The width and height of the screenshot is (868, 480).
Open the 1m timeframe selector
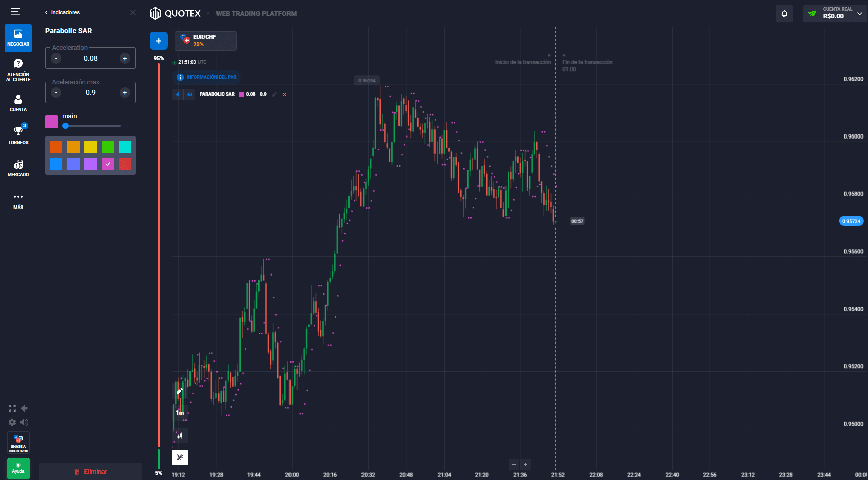(x=180, y=413)
